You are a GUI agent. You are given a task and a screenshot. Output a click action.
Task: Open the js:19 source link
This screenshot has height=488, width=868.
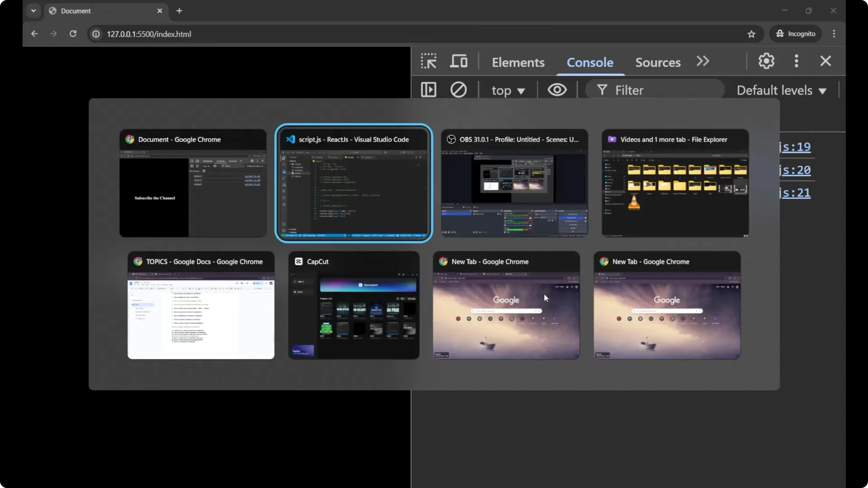click(x=795, y=147)
